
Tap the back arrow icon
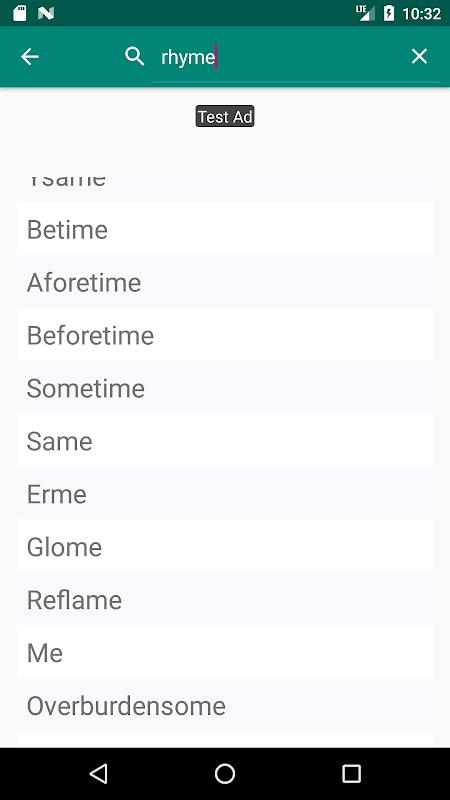[30, 57]
